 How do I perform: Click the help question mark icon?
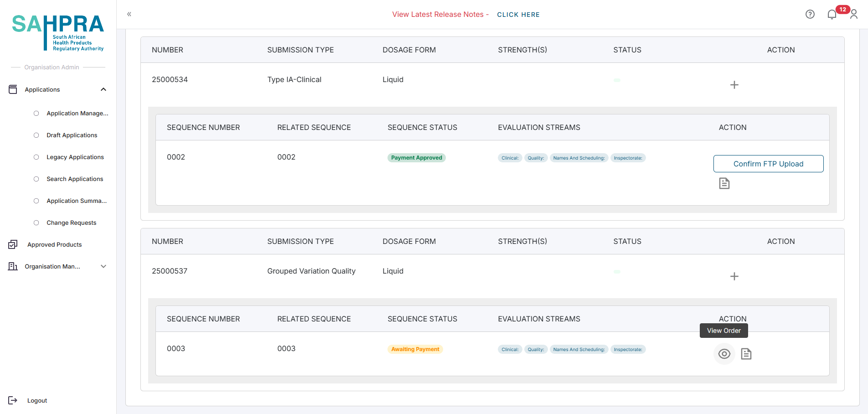point(810,14)
